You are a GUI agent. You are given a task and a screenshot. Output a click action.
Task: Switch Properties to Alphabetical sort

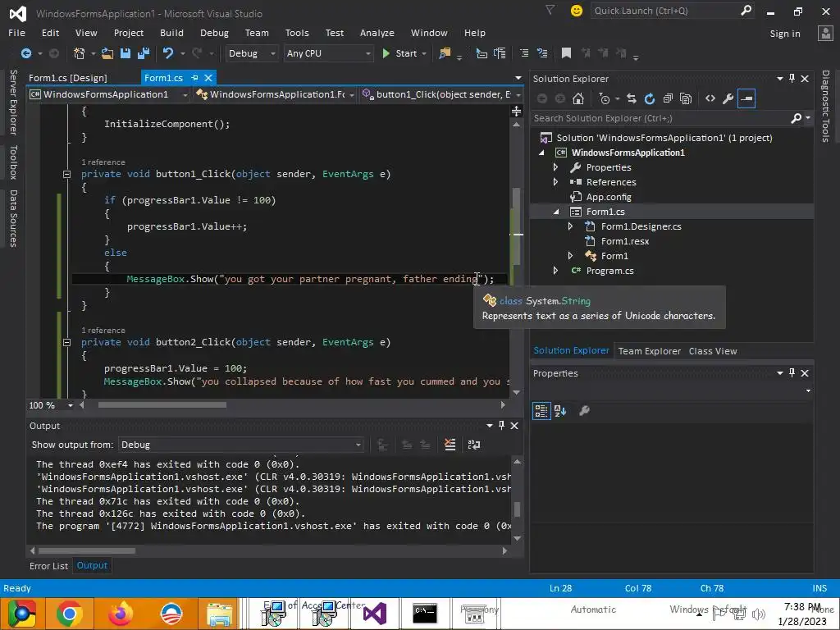[560, 411]
